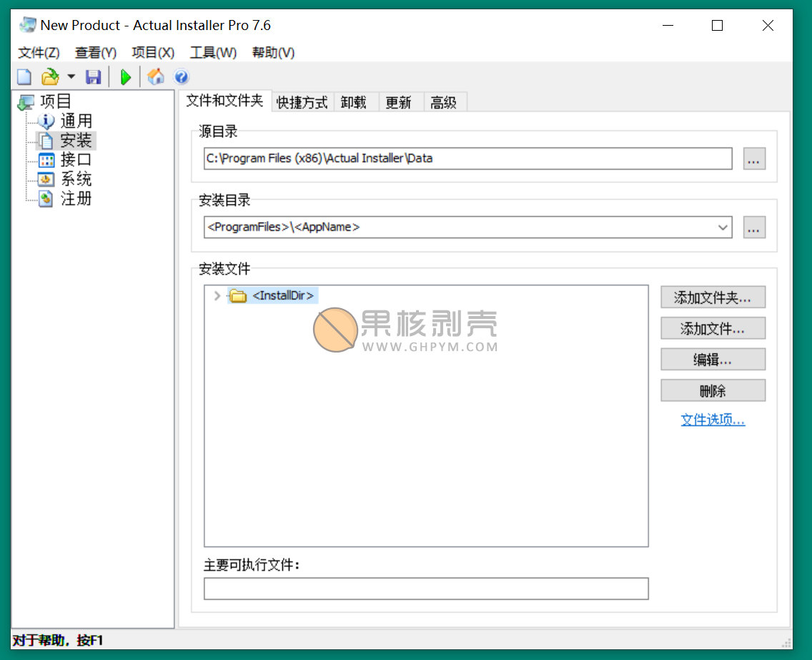Click the 系统 icon in tree
This screenshot has height=660, width=812.
point(46,179)
